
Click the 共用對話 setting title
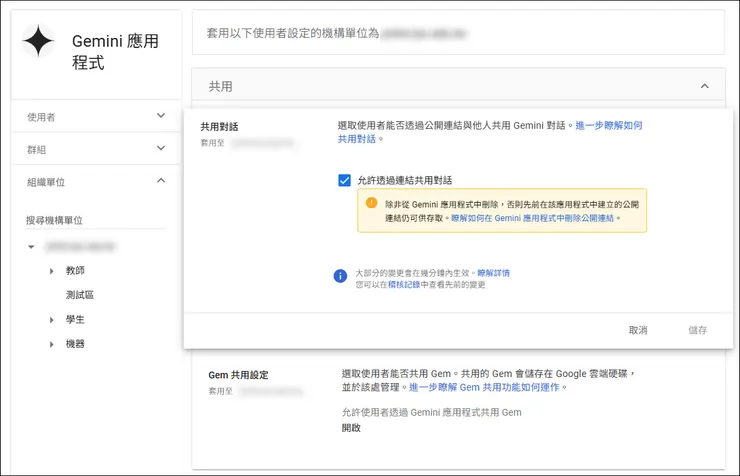coord(219,126)
